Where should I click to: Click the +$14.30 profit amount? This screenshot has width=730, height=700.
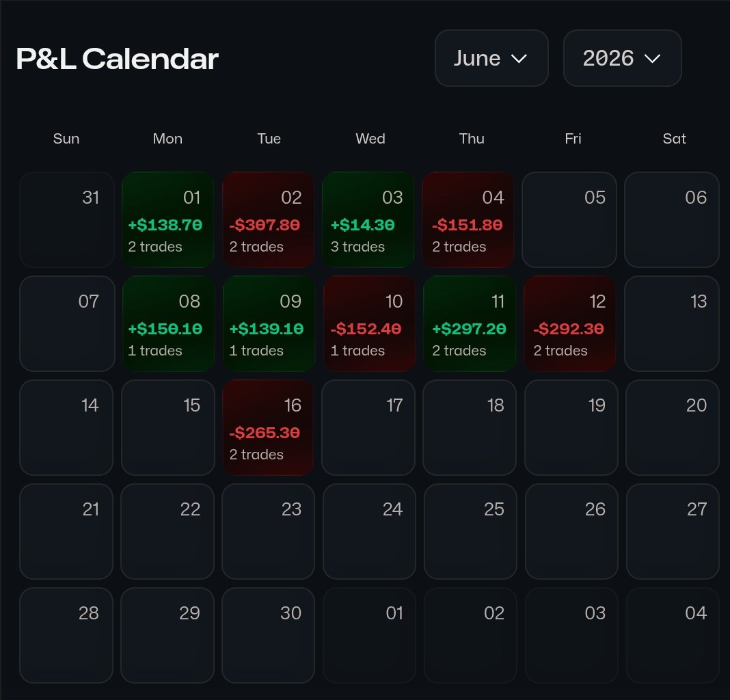(x=363, y=225)
